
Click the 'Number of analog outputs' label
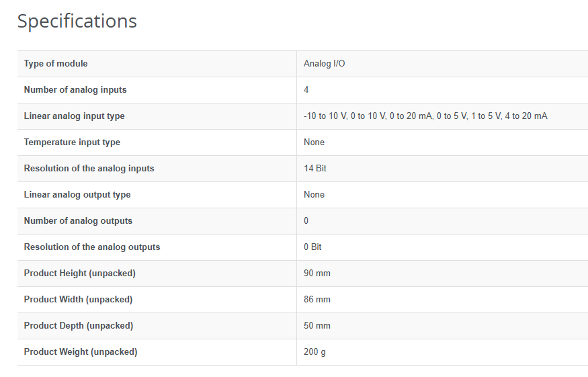[x=78, y=221]
